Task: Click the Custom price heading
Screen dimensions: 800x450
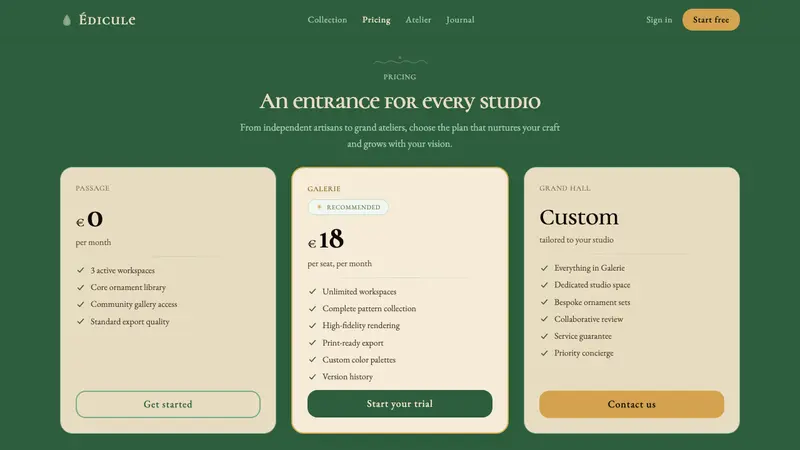Action: pyautogui.click(x=579, y=217)
